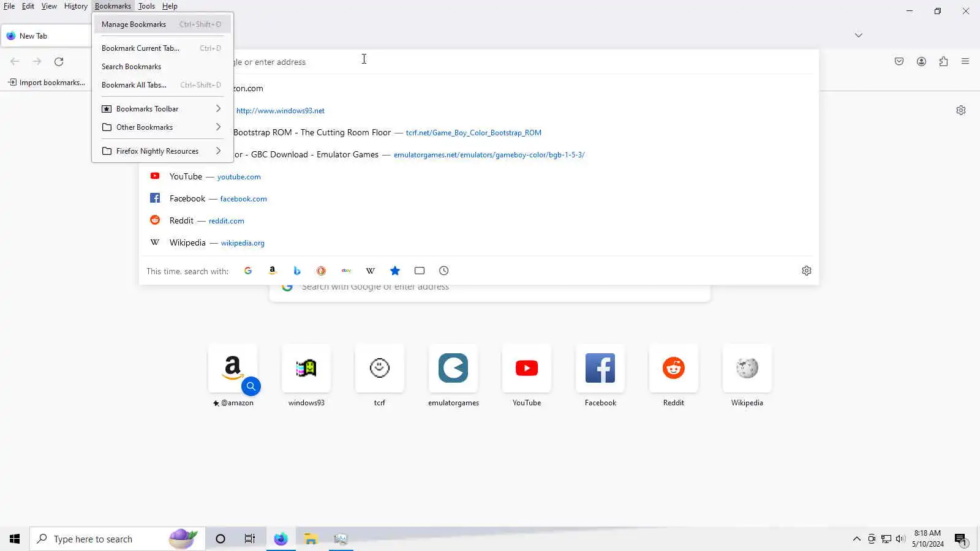Search this time in Bookmarks (star icon)
The image size is (980, 551).
[395, 271]
